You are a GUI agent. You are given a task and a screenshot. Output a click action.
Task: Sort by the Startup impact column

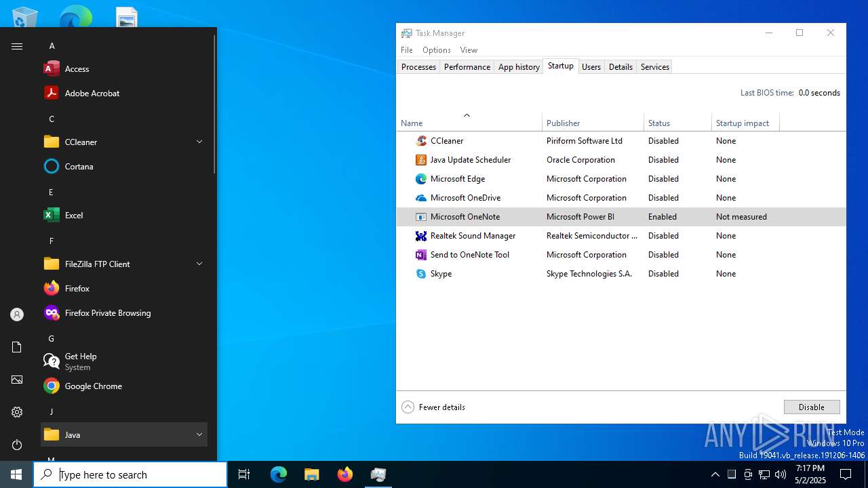point(745,123)
